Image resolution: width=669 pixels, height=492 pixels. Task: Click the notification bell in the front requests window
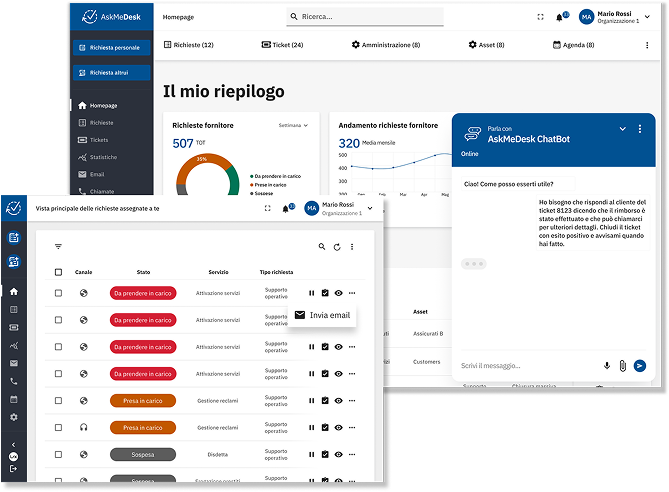(285, 209)
